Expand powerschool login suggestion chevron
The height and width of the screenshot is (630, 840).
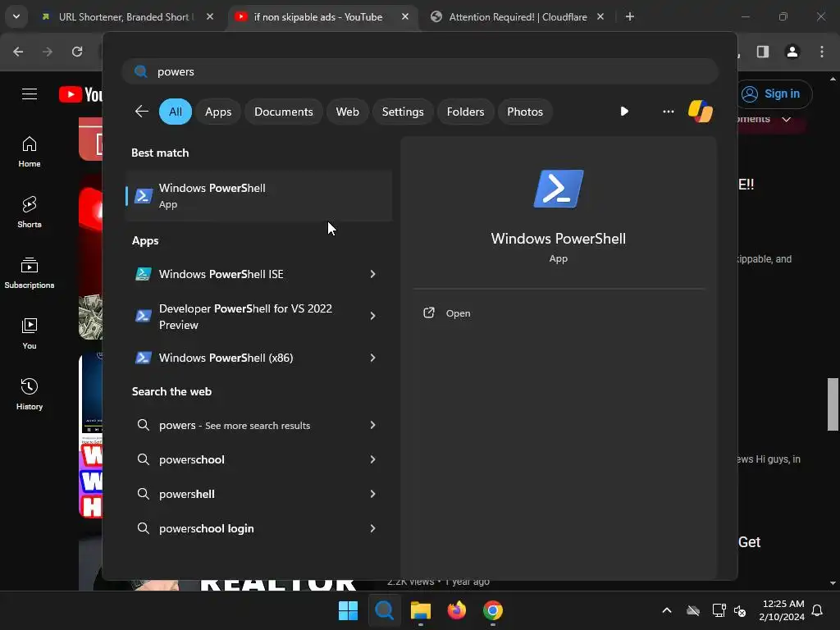(372, 528)
